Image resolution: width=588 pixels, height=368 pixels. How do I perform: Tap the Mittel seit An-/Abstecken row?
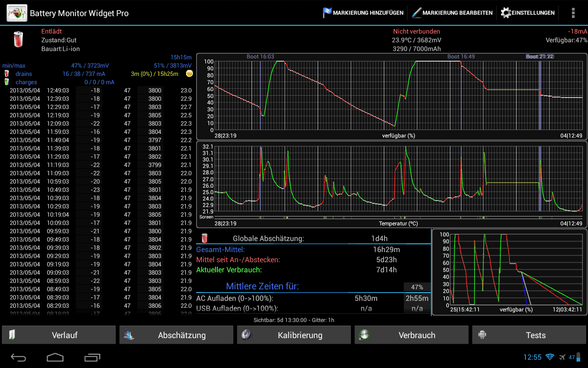[313, 259]
